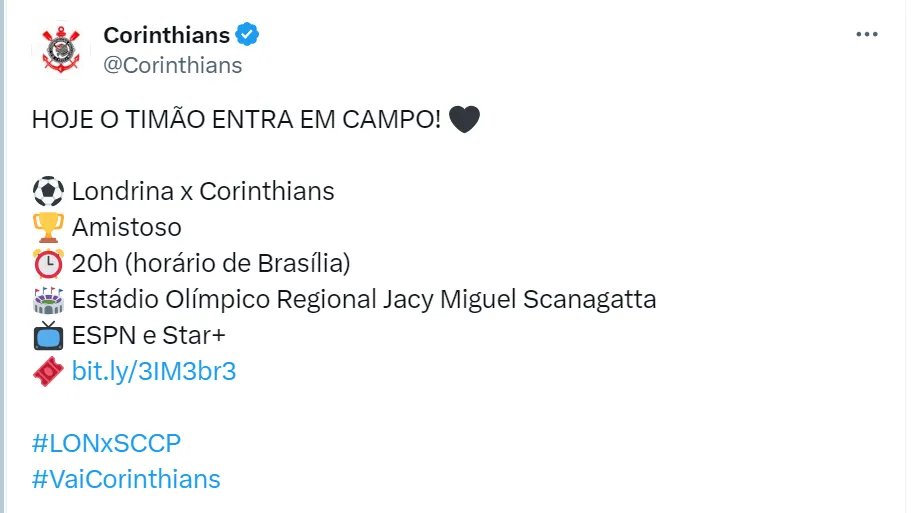Click the trophy emoji beside Amistoso
This screenshot has width=915, height=513.
(48, 228)
